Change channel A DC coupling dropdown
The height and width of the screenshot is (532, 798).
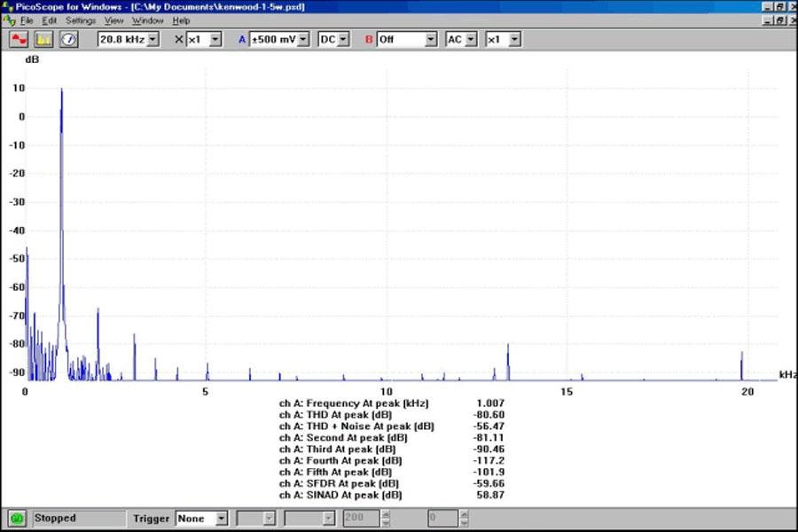343,39
